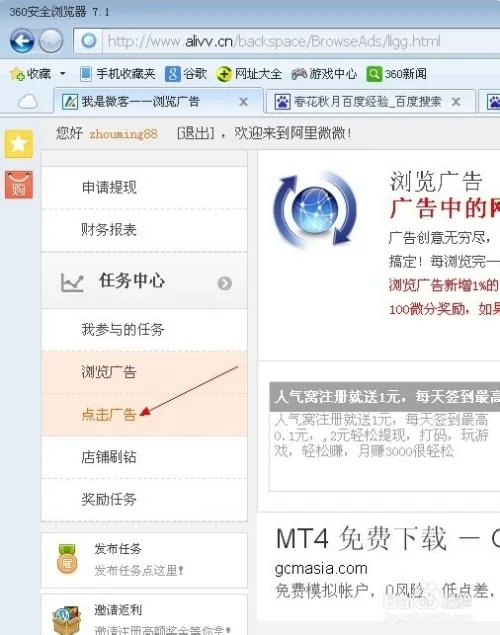This screenshot has width=500, height=635.
Task: Open the red 购 shopping sidebar icon
Action: (19, 185)
